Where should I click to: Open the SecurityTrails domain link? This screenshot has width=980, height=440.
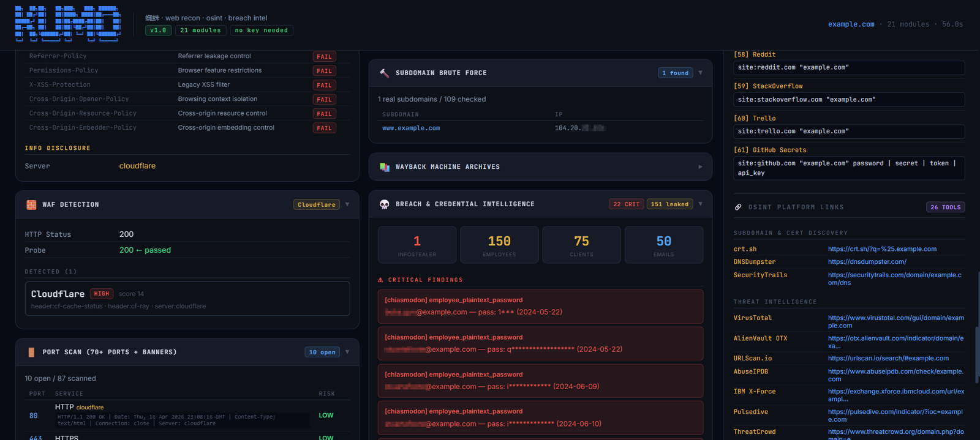point(895,279)
